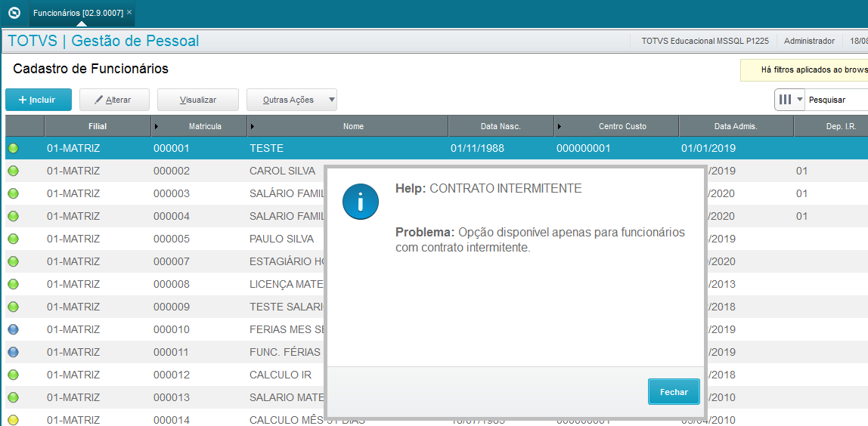Screen dimensions: 868x426
Task: Click the Incluir button
Action: (x=39, y=100)
